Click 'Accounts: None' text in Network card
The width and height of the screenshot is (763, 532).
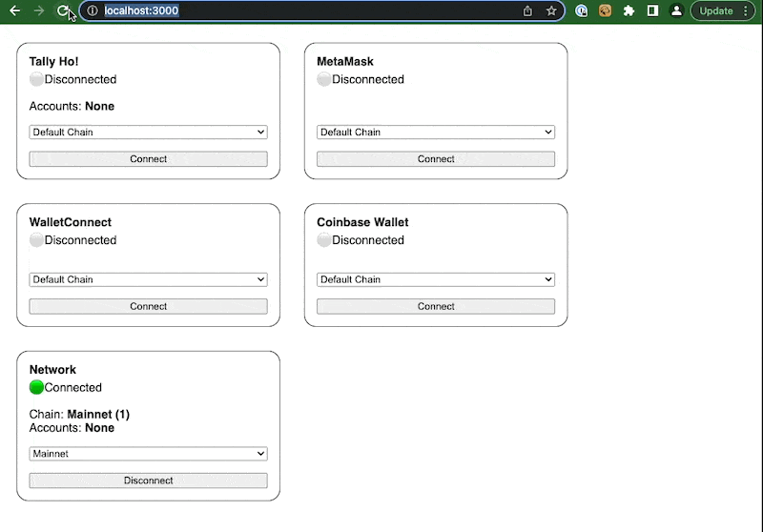(x=72, y=428)
